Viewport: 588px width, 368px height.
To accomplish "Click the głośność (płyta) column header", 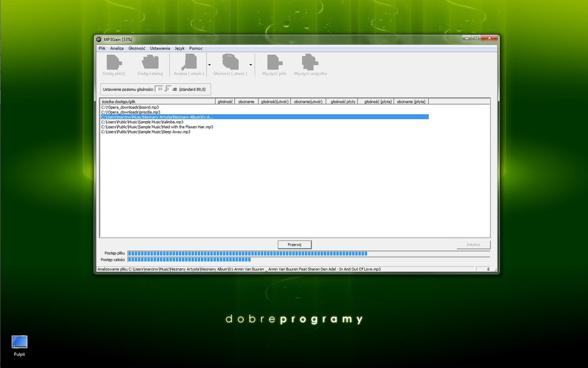I will 376,102.
